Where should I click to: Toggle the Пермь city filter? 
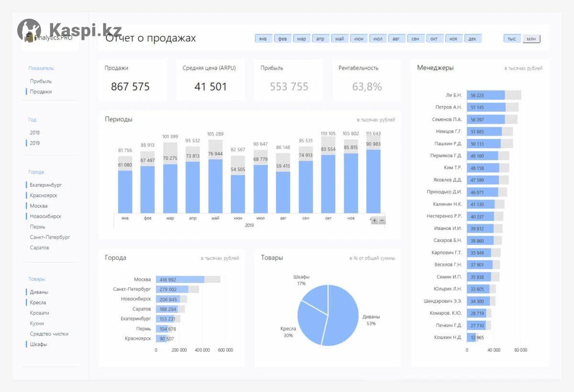pyautogui.click(x=37, y=227)
